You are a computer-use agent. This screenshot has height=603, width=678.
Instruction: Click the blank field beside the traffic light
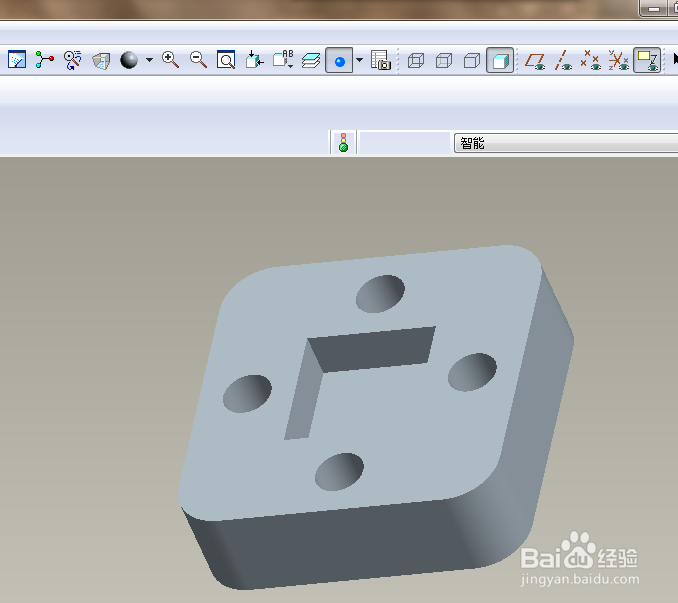405,143
